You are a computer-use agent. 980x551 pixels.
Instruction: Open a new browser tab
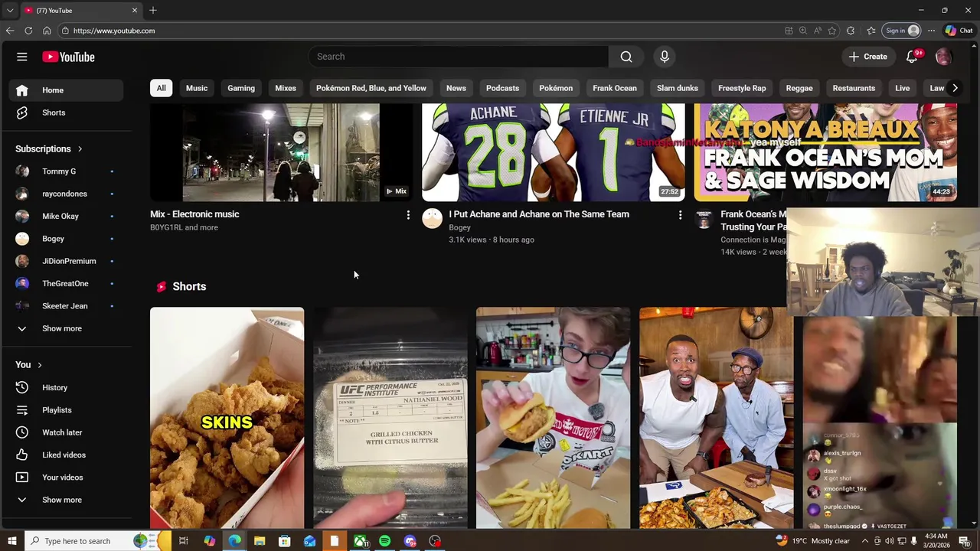(x=153, y=10)
